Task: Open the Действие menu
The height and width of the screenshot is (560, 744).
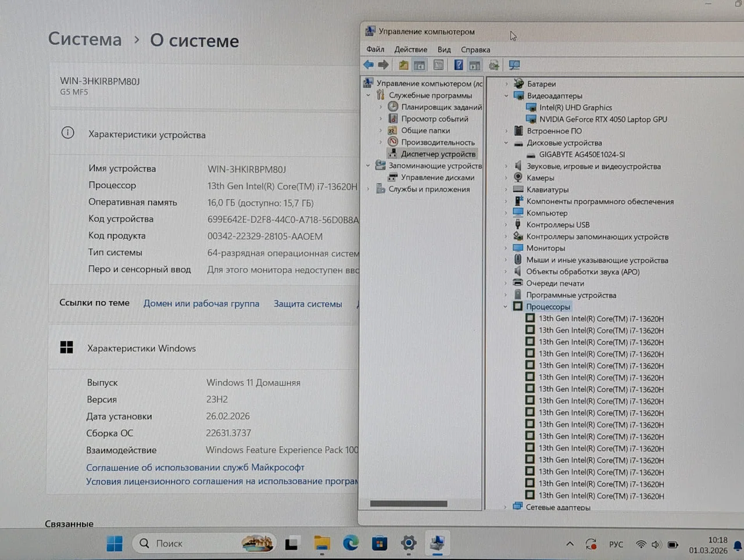Action: 410,49
